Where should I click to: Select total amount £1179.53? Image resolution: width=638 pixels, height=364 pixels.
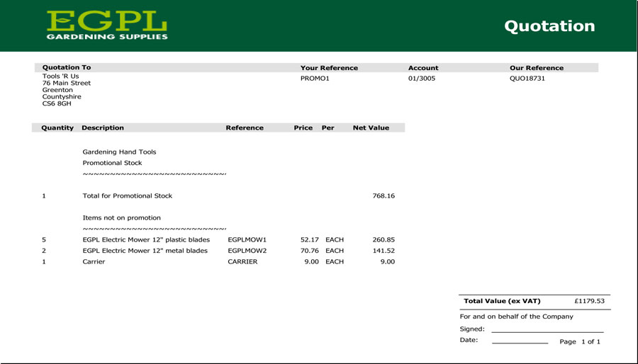(590, 302)
